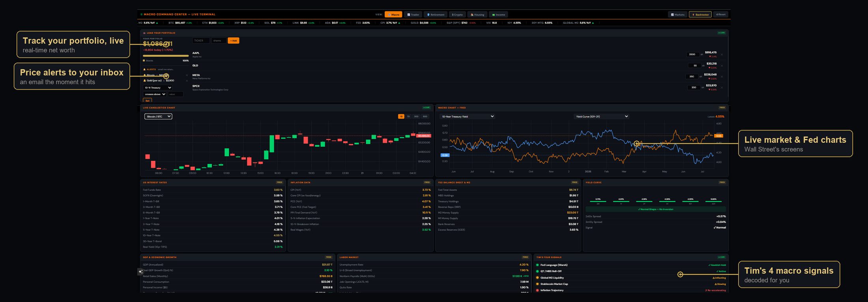Focus the TICKER input field
868x302 pixels.
pos(201,41)
